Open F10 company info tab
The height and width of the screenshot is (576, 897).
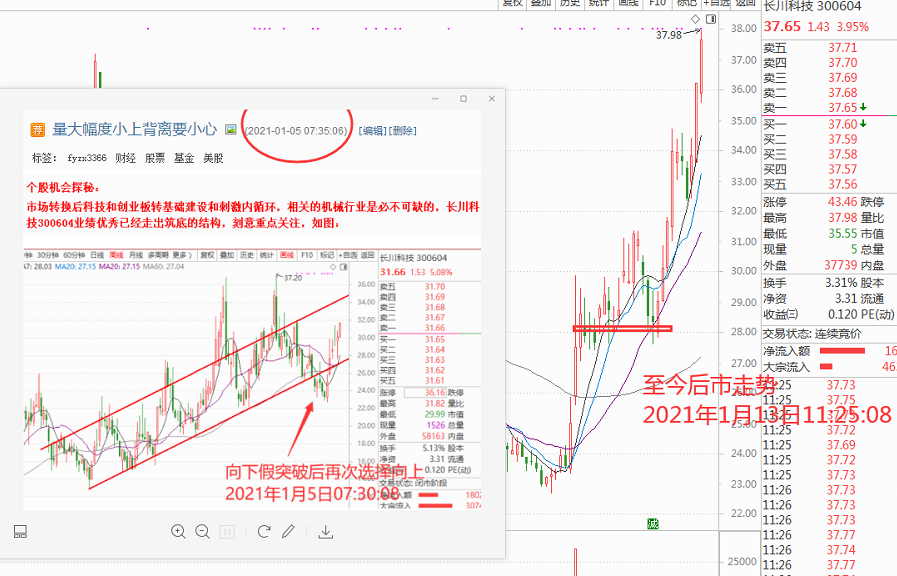(x=657, y=3)
